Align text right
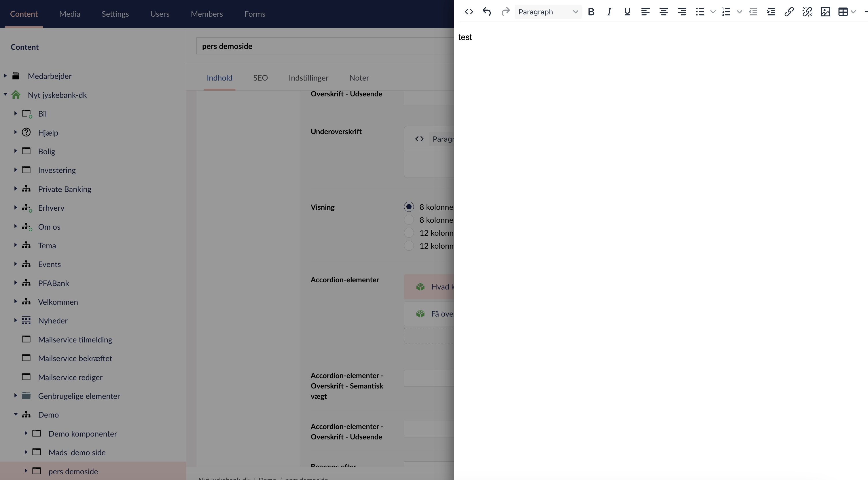 click(682, 12)
